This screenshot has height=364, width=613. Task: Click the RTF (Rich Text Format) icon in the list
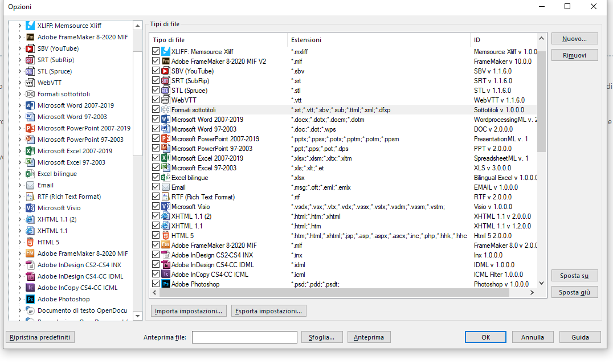coord(166,197)
